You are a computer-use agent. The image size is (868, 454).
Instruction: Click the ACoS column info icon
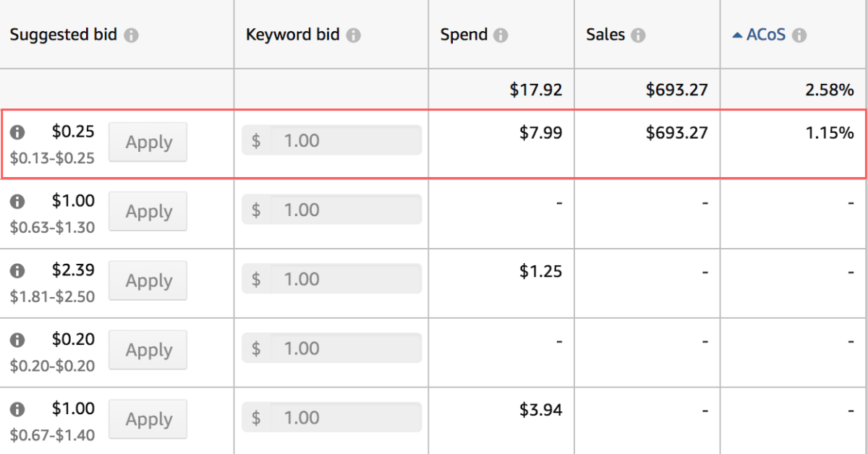click(799, 35)
